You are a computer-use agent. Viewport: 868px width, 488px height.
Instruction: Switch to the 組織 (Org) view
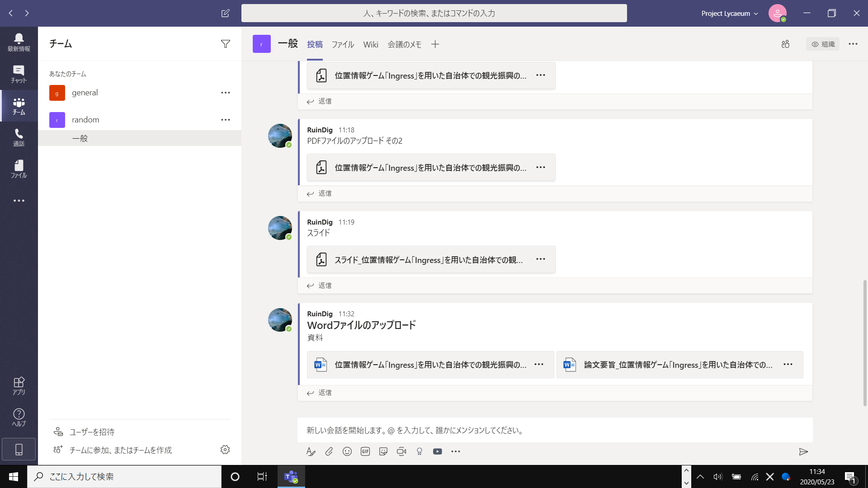click(x=823, y=44)
